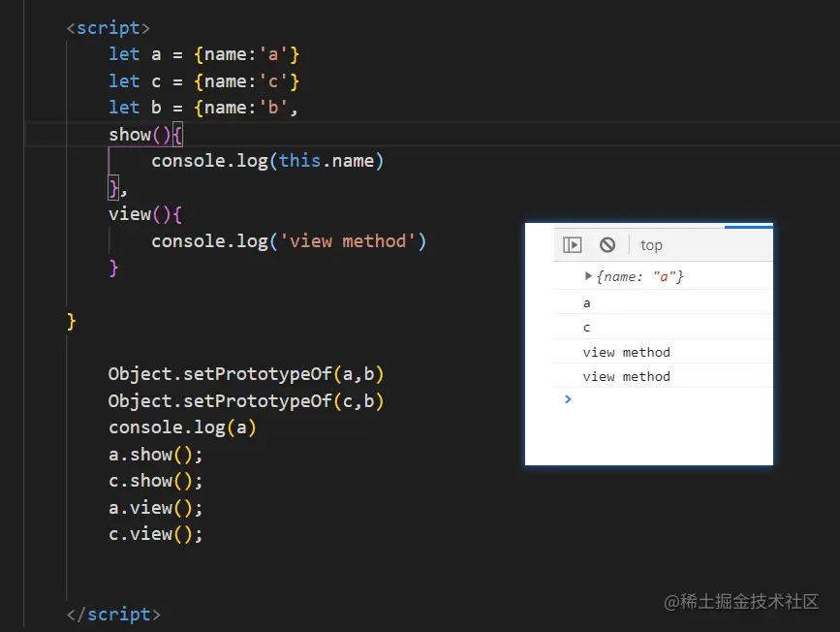
Task: Click the a.show(); code line
Action: tap(155, 455)
